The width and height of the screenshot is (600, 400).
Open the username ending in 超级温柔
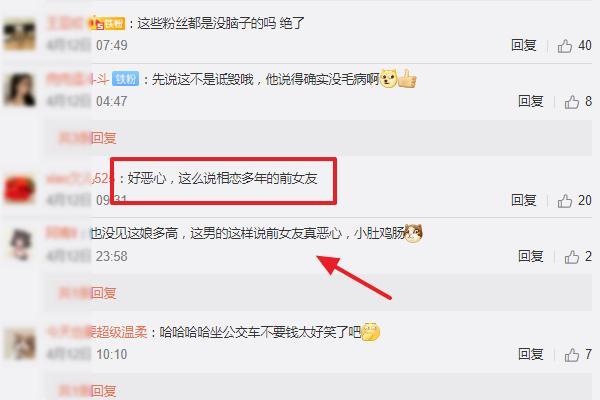point(97,332)
